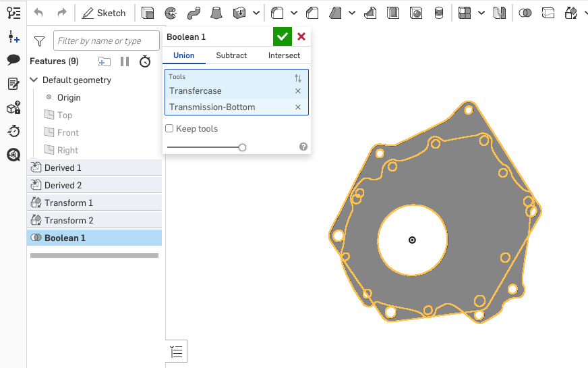Click the origin point in the model view
Screen dimensions: 588x368
[x=412, y=240]
